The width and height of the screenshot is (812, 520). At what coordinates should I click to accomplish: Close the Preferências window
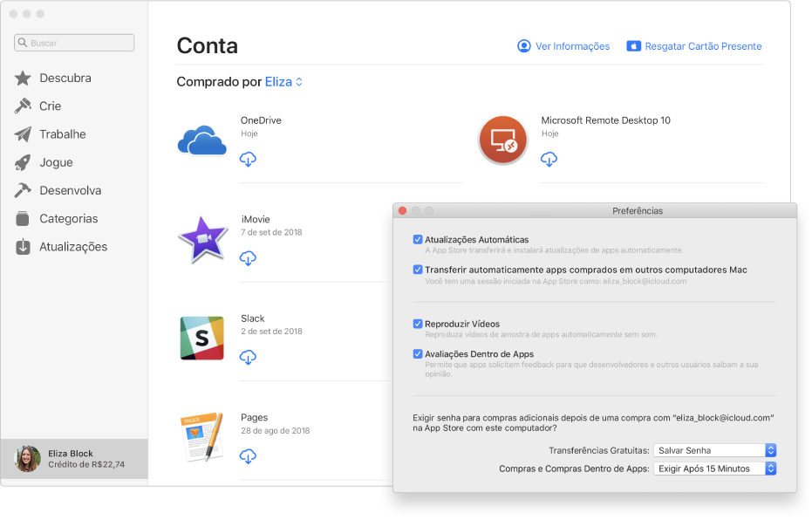click(402, 211)
